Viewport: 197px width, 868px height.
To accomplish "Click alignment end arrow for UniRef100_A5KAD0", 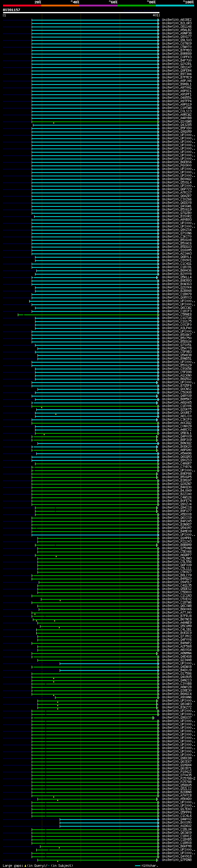I will click(x=157, y=799).
